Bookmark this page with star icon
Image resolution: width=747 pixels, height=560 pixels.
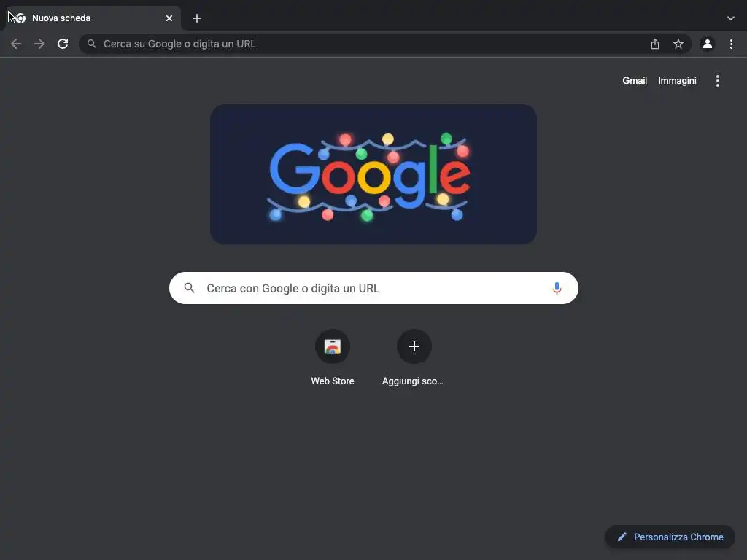(x=678, y=44)
